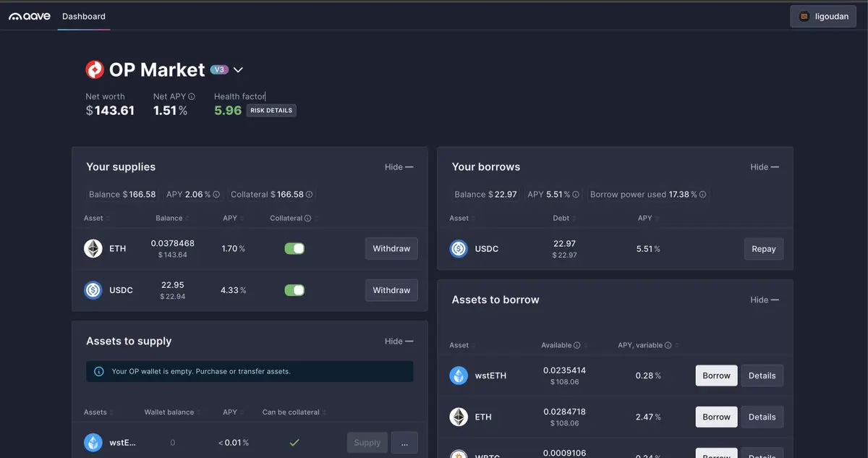Screen dimensions: 868x458
Task: Open the OP Market selector chevron
Action: pyautogui.click(x=238, y=70)
